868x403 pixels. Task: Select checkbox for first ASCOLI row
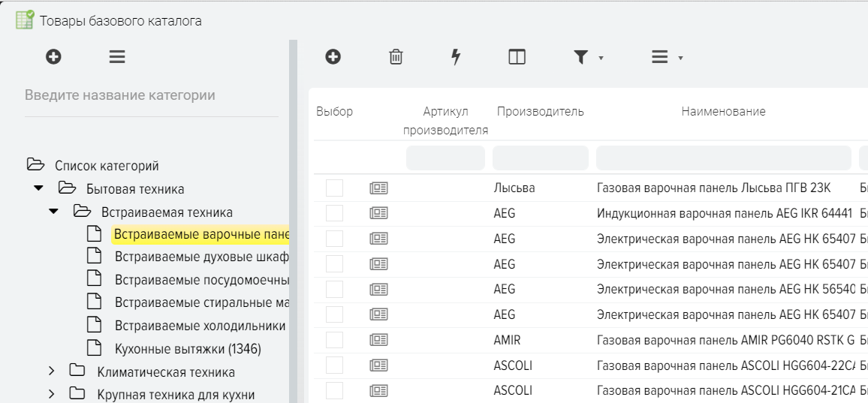pos(334,365)
